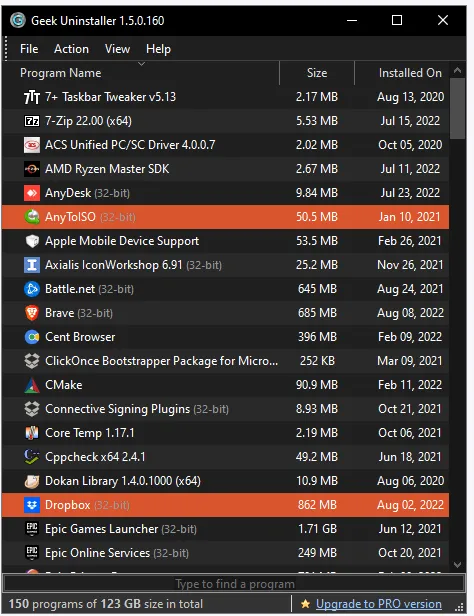Viewport: 474px width, 616px height.
Task: Click the Brave lion icon
Action: coord(32,313)
